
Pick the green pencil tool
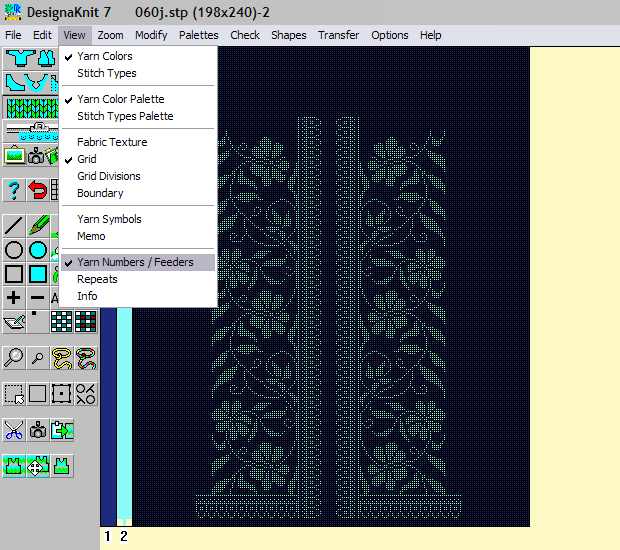[39, 225]
